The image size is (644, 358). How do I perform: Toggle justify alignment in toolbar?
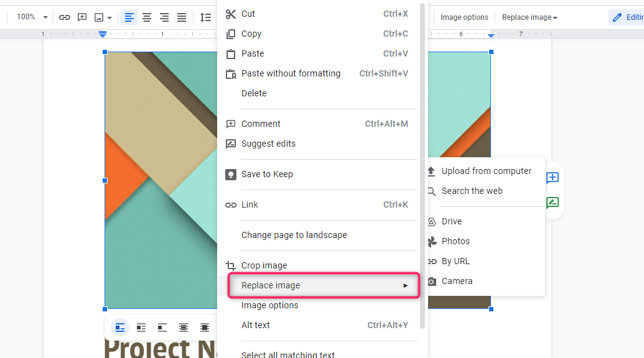[182, 17]
